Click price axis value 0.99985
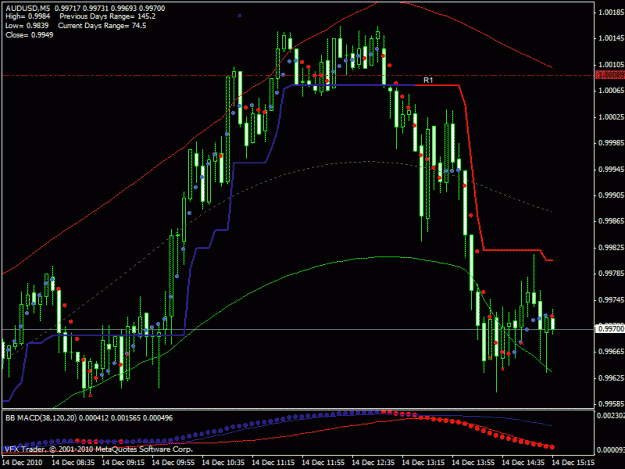Image resolution: width=625 pixels, height=469 pixels. 611,143
